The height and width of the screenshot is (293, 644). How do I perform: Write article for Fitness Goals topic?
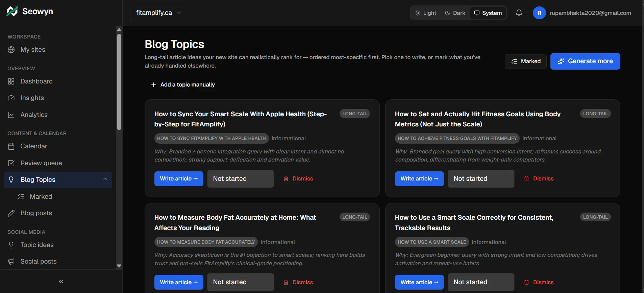click(x=419, y=179)
